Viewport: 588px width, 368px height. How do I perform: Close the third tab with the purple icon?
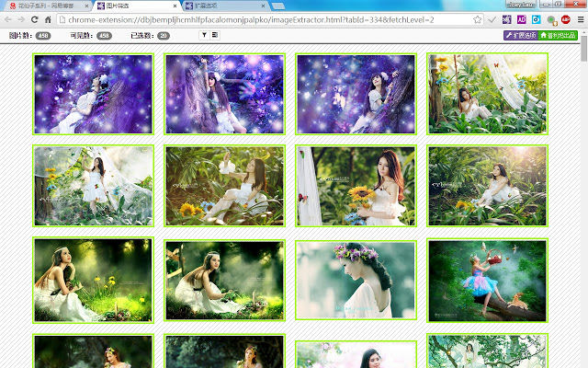(263, 6)
